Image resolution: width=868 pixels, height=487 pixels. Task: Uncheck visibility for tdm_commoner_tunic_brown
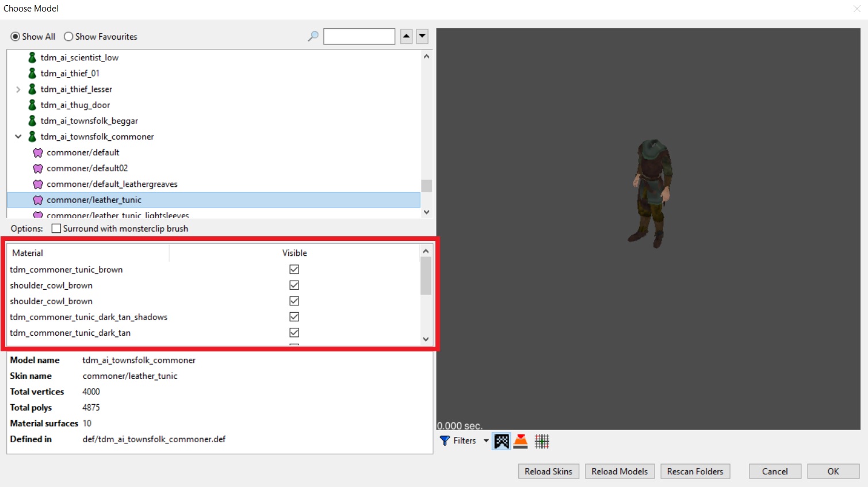[x=294, y=270]
